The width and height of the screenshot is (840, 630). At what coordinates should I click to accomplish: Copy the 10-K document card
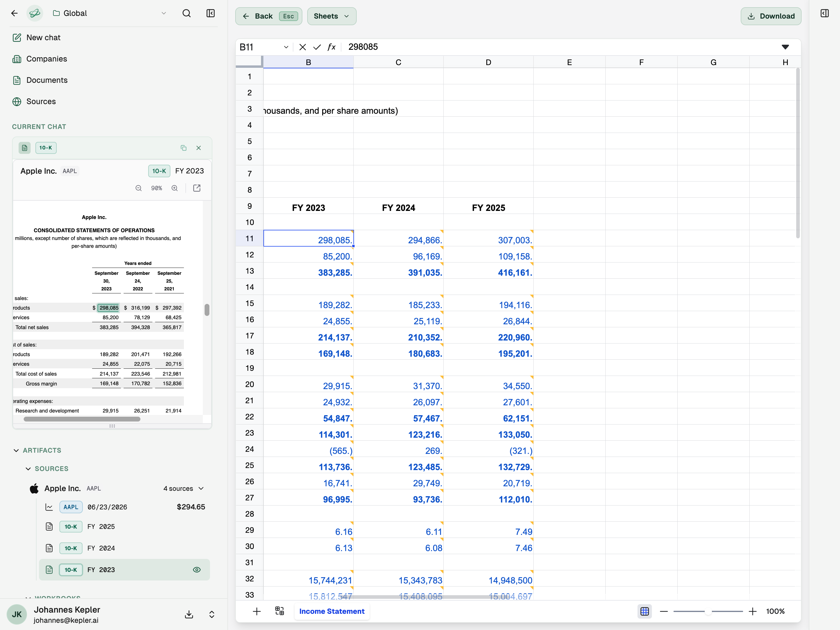pyautogui.click(x=183, y=148)
